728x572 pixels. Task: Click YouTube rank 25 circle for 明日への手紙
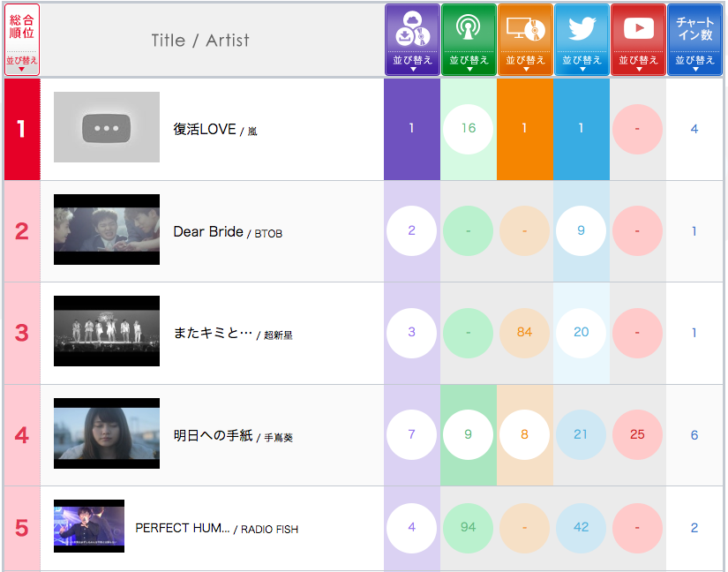point(637,435)
